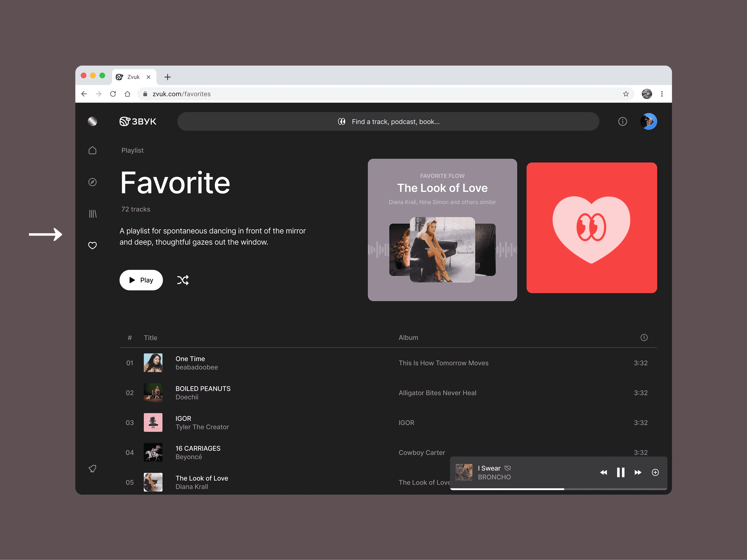The image size is (747, 560).
Task: Toggle the dislike icon next to I Swear
Action: [x=507, y=468]
